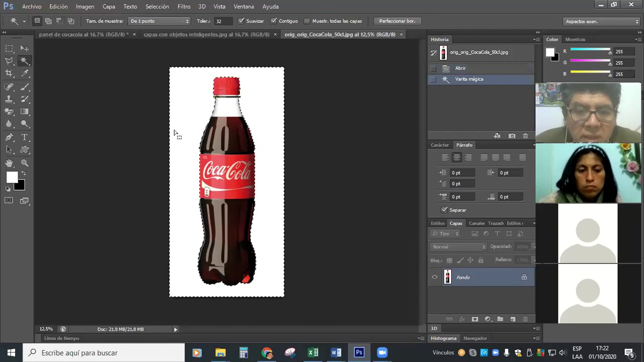
Task: Select the Rectangular Marquee tool
Action: click(x=9, y=48)
